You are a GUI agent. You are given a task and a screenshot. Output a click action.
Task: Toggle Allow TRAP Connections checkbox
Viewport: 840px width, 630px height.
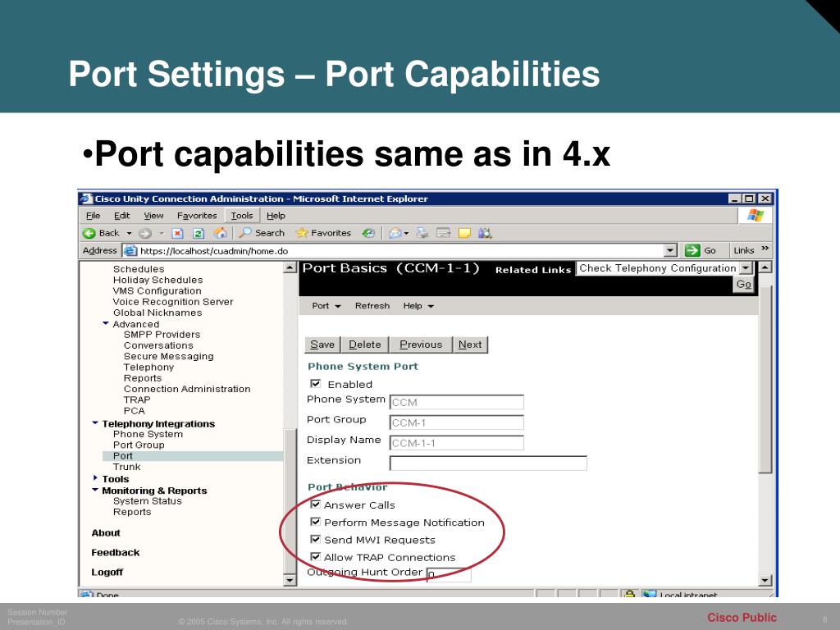coord(316,557)
